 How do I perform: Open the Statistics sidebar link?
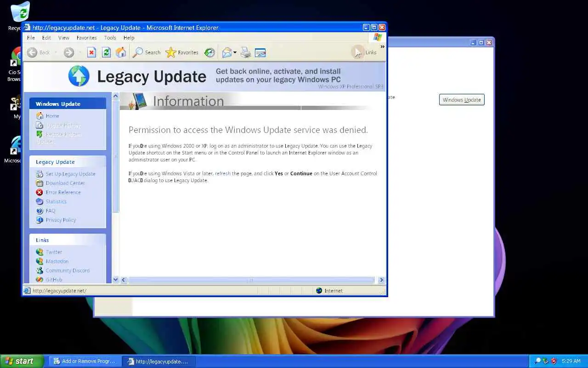click(56, 201)
